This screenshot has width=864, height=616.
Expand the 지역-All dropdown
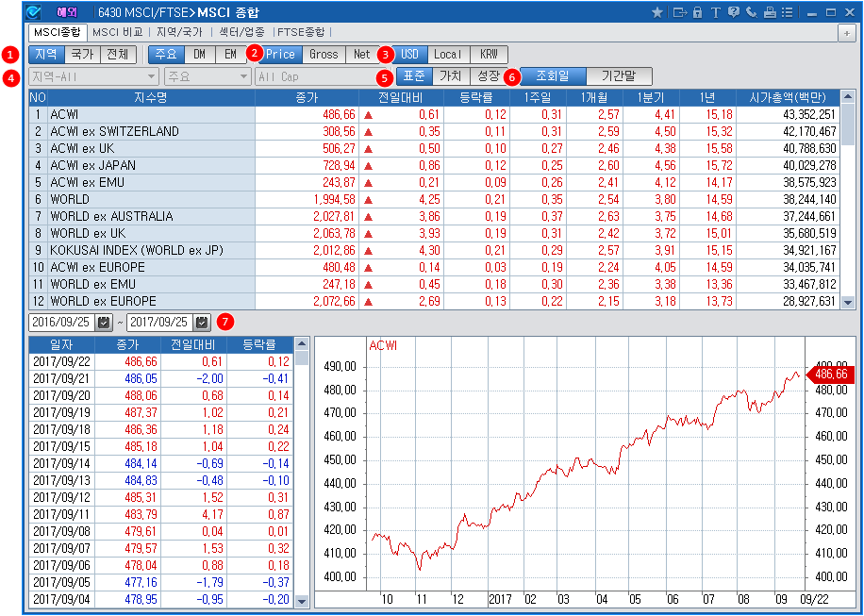[94, 76]
